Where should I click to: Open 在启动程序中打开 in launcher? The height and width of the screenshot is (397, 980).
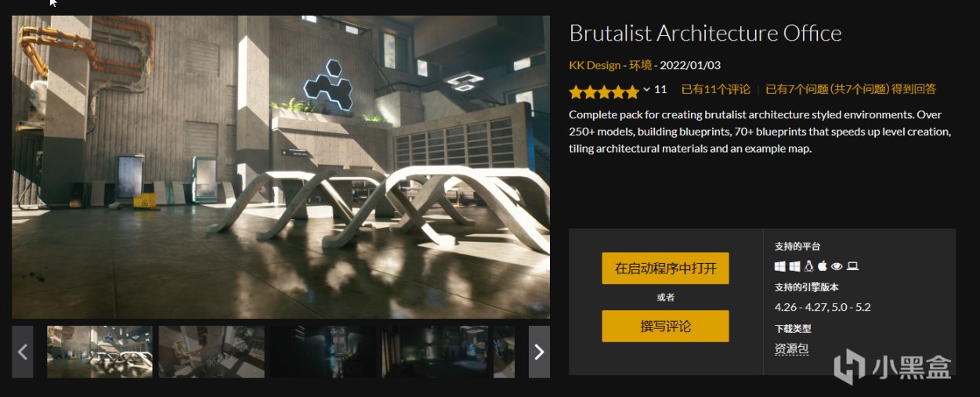(x=665, y=269)
